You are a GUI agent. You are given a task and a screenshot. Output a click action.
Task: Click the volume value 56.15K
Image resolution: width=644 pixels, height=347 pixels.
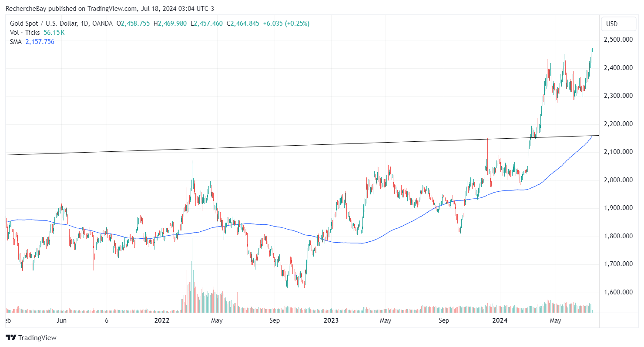[x=54, y=33]
